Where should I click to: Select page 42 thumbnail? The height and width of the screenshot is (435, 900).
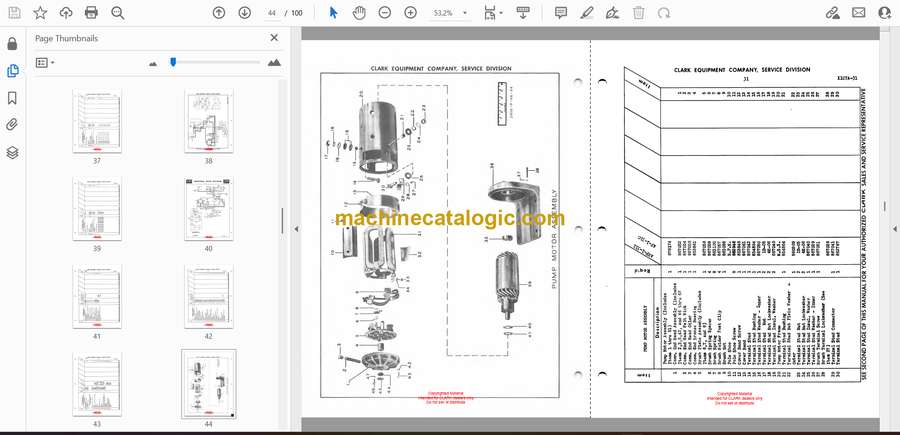208,297
